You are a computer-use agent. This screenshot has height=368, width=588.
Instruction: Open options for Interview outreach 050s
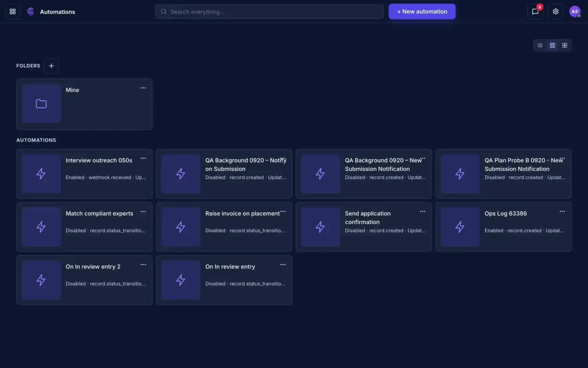point(143,158)
